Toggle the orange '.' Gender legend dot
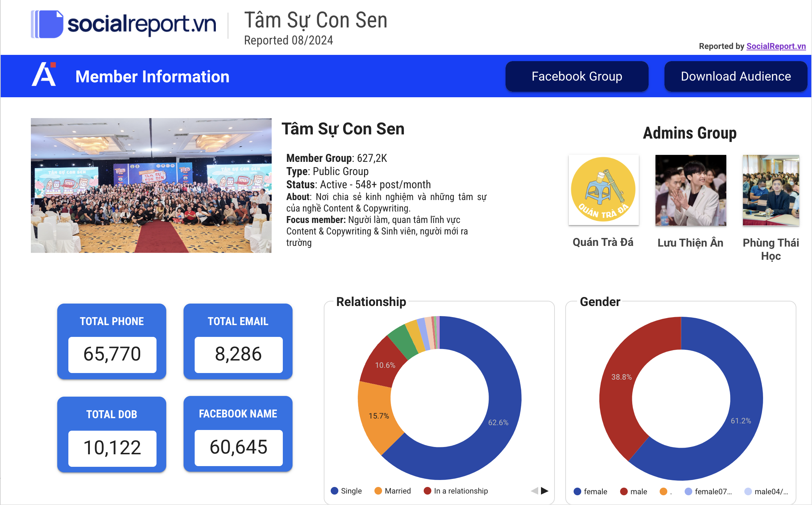812x505 pixels. pyautogui.click(x=663, y=491)
